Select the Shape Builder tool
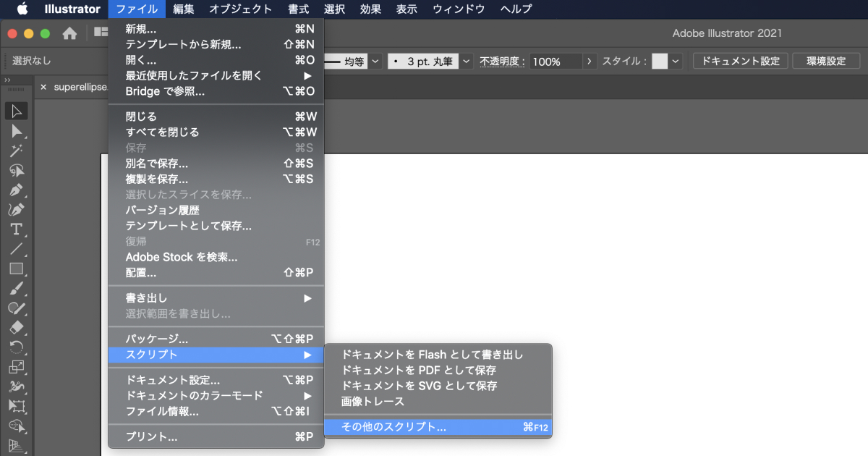Screen dimensions: 868x456 pos(17,425)
